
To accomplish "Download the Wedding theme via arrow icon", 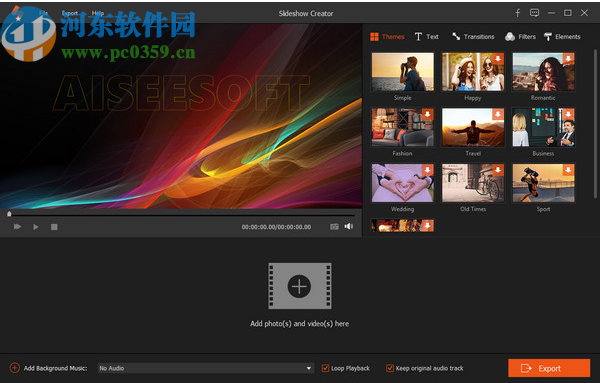I will 427,170.
